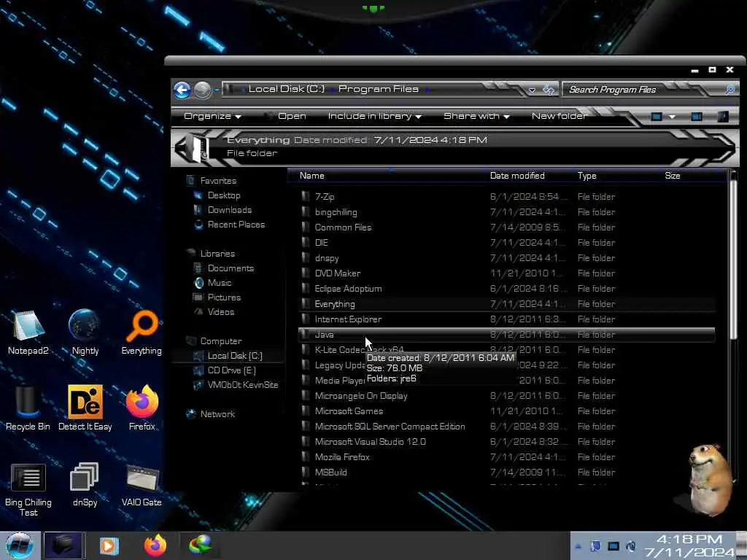Open the Organize menu
This screenshot has width=747, height=560.
point(212,116)
